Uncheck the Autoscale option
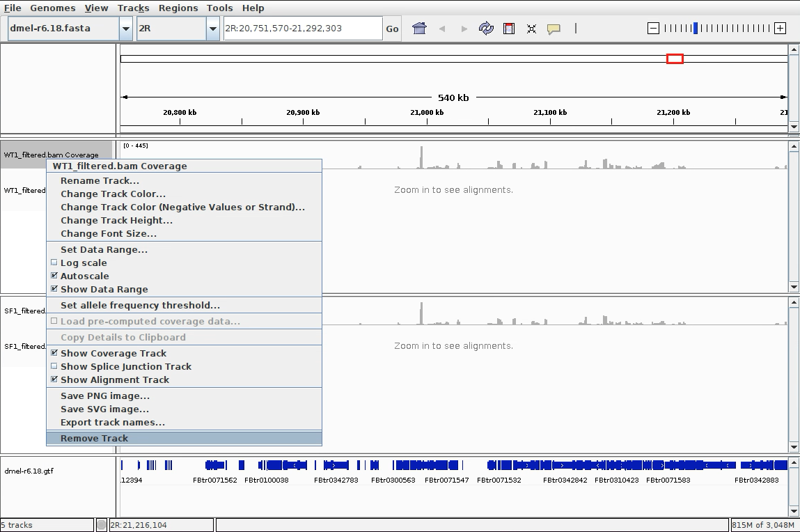Screen dimensions: 800x532 click(54, 276)
